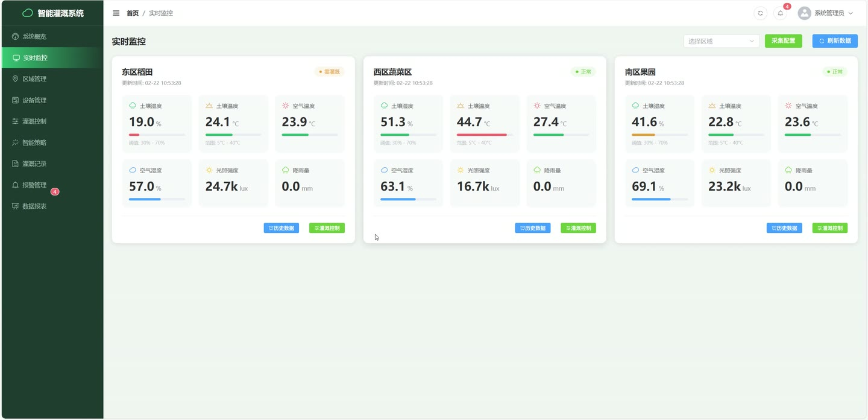Open 历史数据 for 南区果园
Viewport: 868px width, 420px height.
tap(784, 228)
